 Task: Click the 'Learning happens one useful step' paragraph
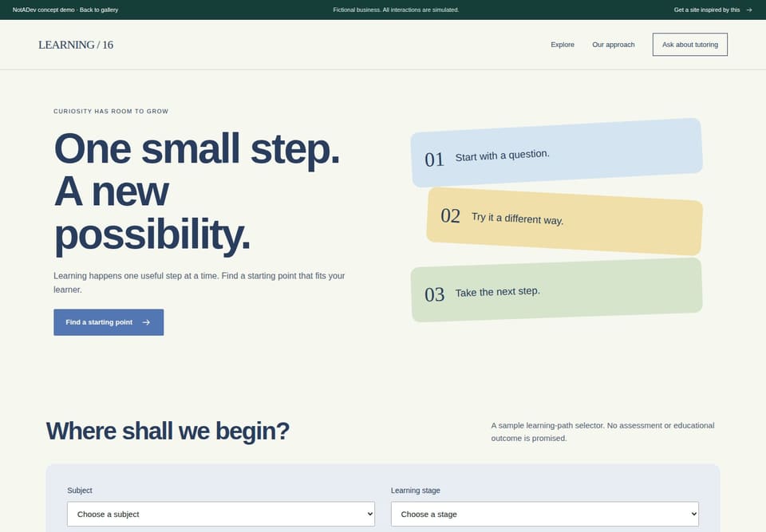tap(199, 282)
